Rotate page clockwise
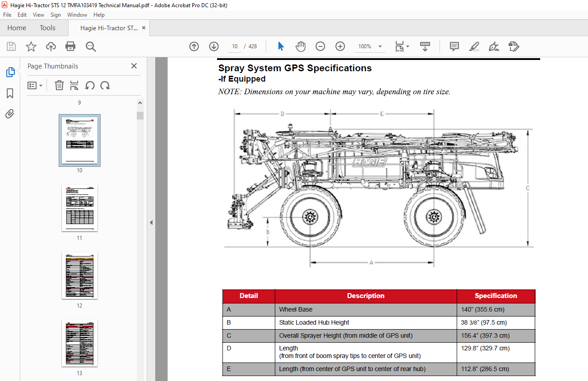The width and height of the screenshot is (588, 381). click(105, 85)
